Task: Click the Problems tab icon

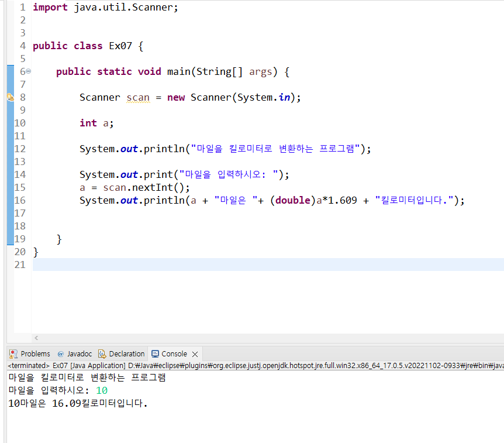Action: tap(13, 354)
